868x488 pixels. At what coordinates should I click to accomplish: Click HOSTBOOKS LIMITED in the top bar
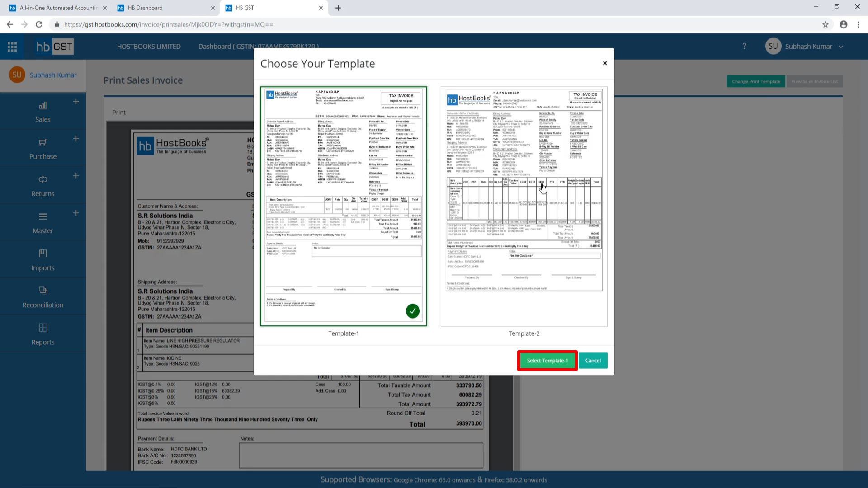[x=149, y=47]
